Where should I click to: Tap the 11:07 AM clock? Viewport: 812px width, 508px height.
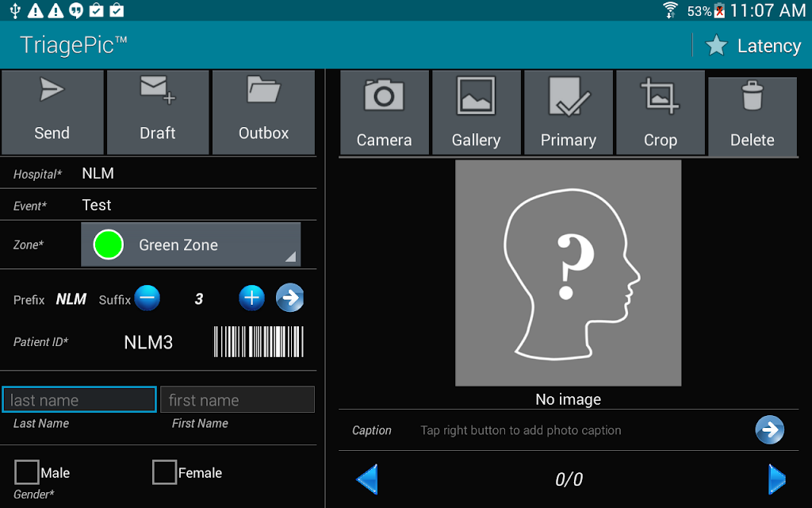tap(768, 10)
